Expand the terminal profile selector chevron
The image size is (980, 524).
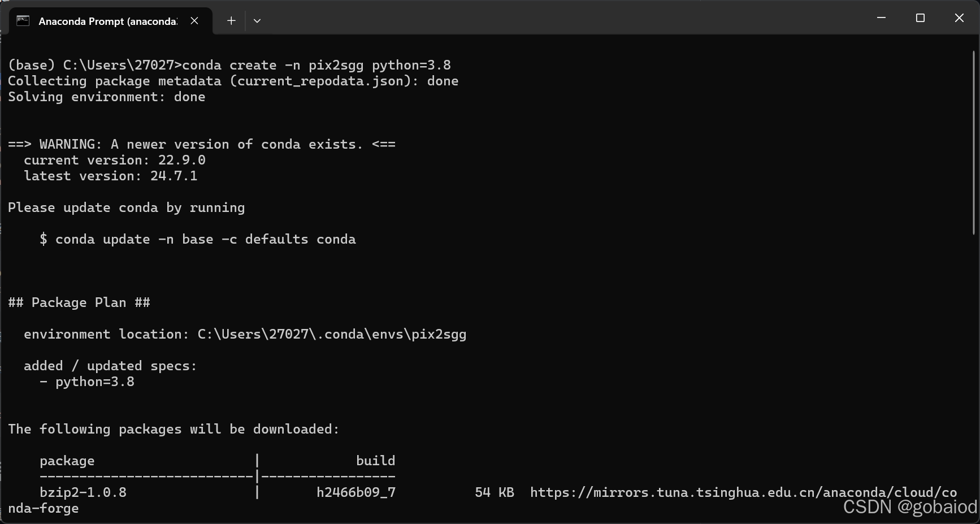(x=257, y=20)
